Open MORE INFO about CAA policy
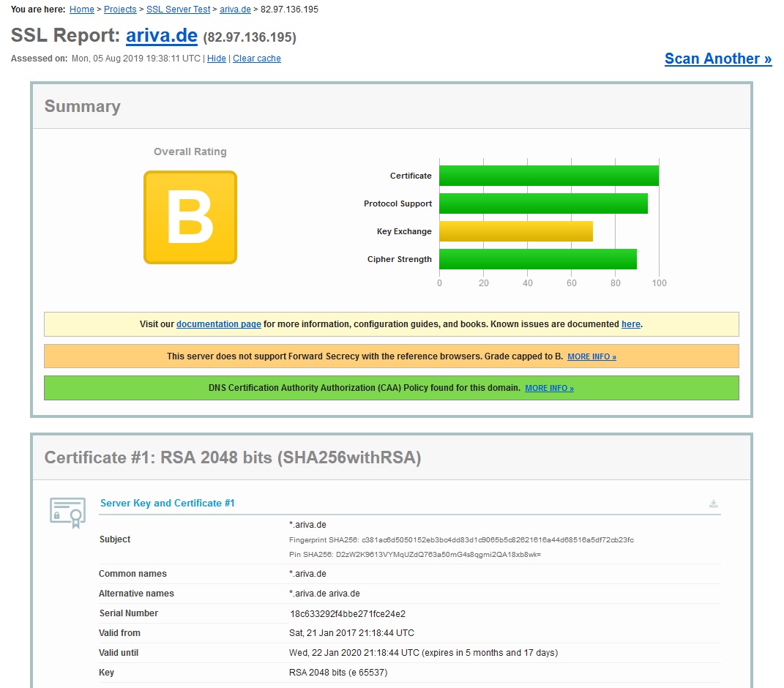Screen dimensions: 784x688 (x=549, y=389)
